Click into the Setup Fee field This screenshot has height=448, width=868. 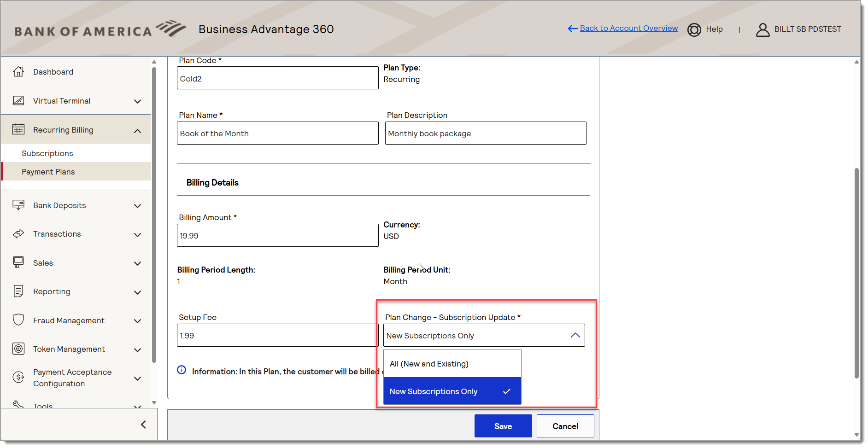277,335
